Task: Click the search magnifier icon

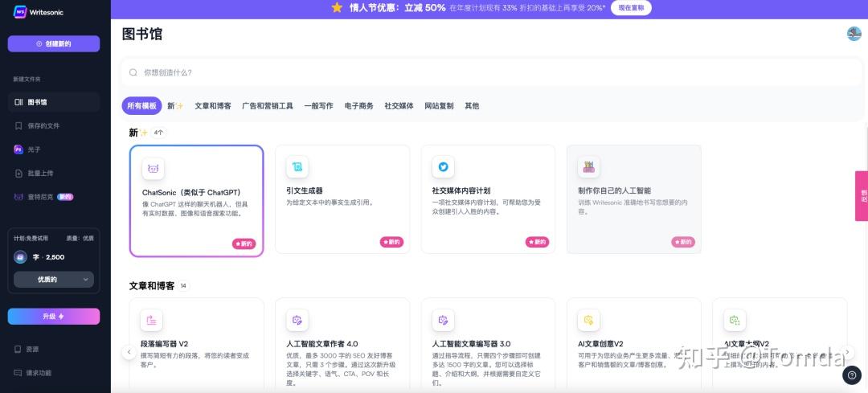Action: coord(133,72)
